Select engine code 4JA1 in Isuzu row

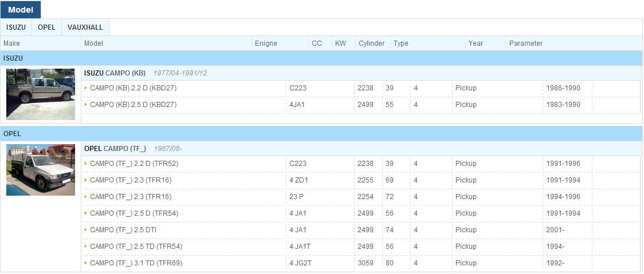coord(297,105)
